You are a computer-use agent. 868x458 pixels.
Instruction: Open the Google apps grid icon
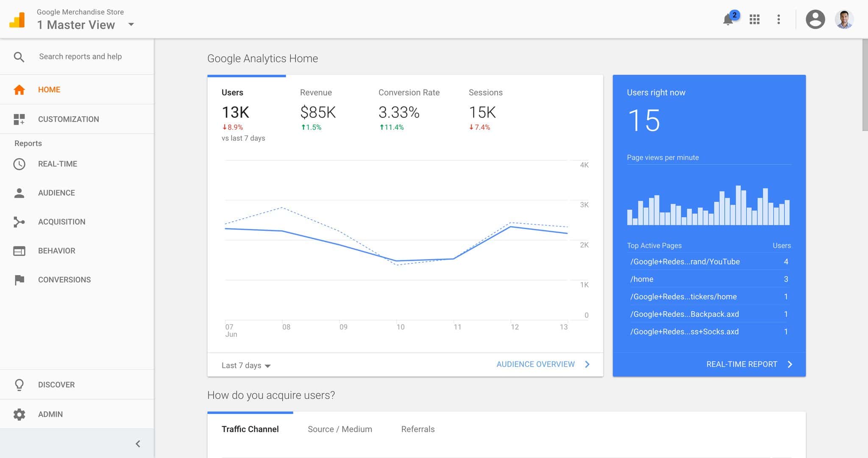(x=754, y=20)
